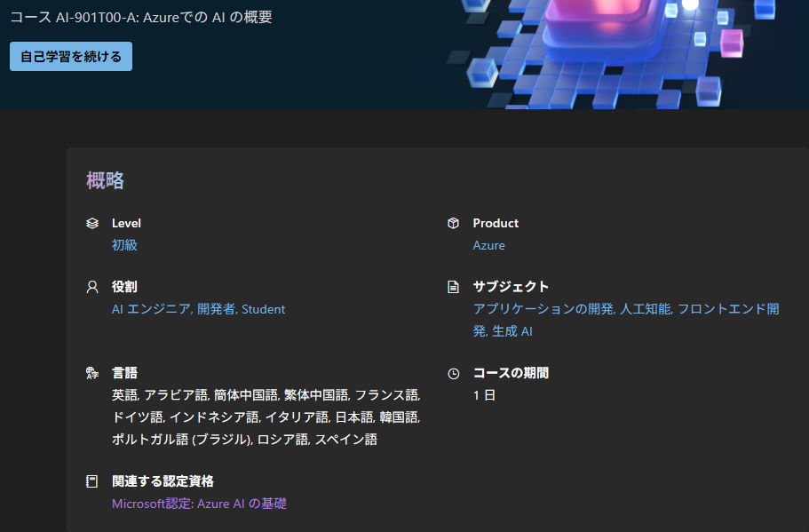The height and width of the screenshot is (532, 809).
Task: Click the 自己学習を続ける button
Action: tap(71, 56)
